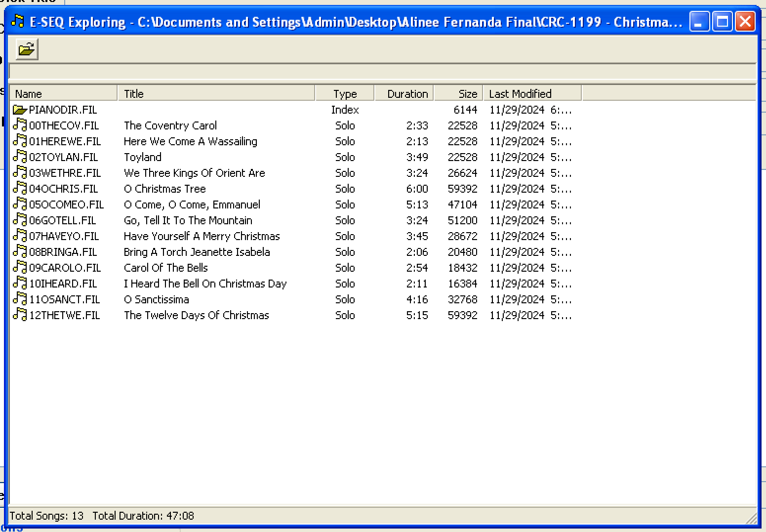766x532 pixels.
Task: Select the file name 08BRINGA.FIL
Action: (x=63, y=252)
